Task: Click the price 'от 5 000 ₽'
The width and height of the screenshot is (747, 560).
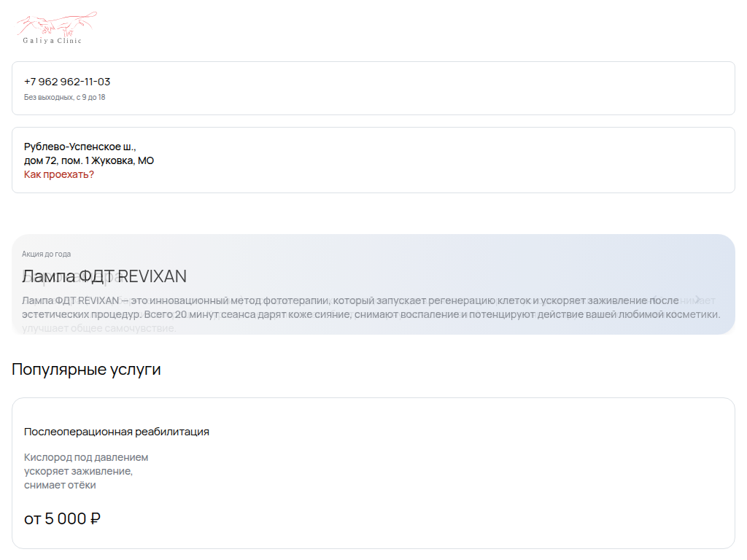Action: (x=63, y=518)
